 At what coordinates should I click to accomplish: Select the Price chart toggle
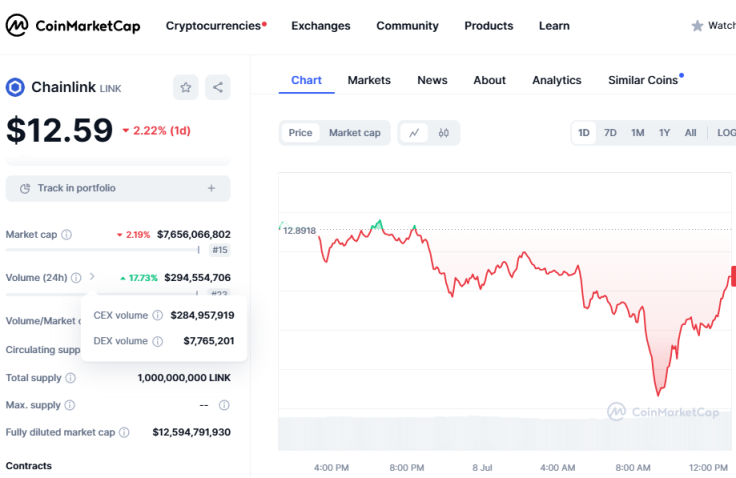[x=300, y=133]
